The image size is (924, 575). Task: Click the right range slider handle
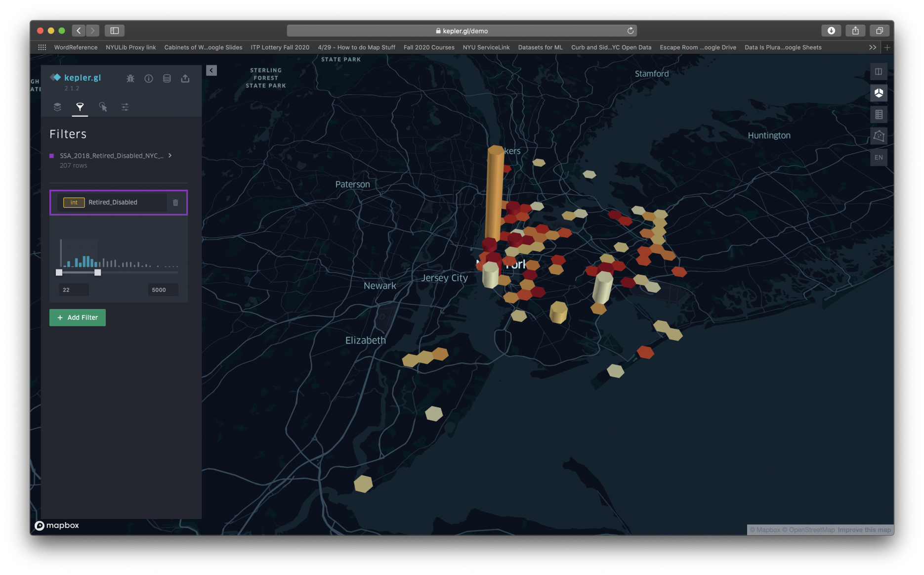coord(98,272)
